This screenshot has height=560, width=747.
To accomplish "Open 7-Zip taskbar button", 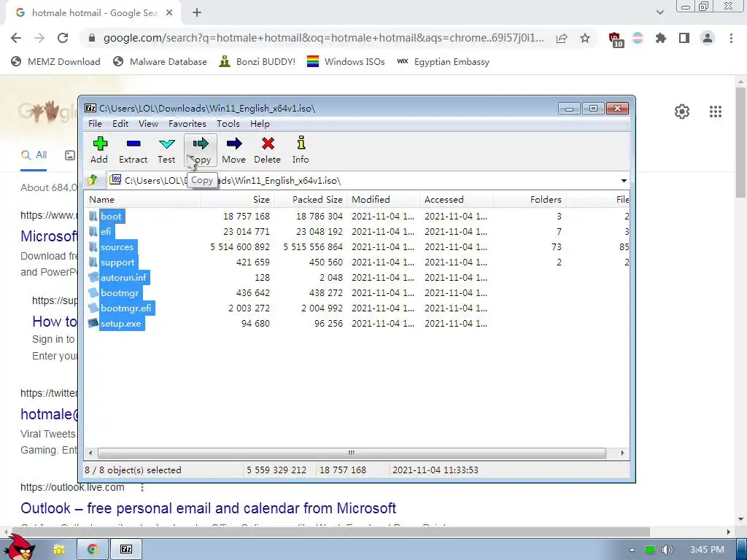I will tap(126, 550).
